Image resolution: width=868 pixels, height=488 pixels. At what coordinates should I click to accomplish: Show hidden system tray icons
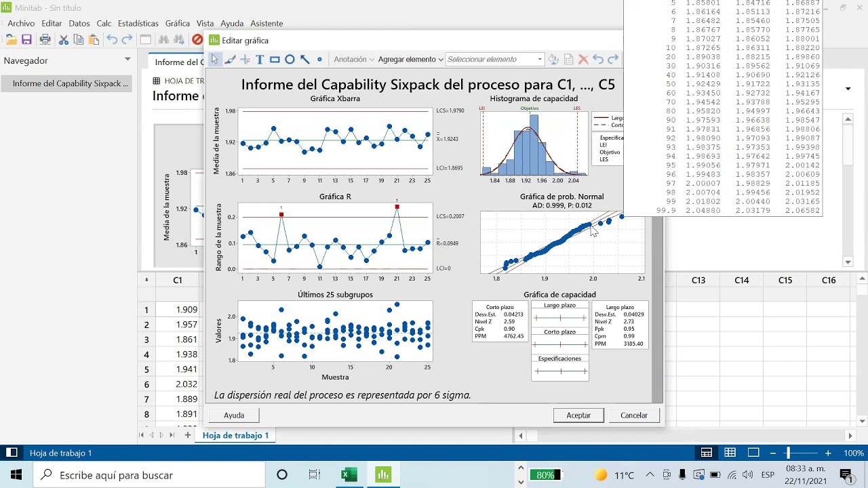pyautogui.click(x=650, y=475)
